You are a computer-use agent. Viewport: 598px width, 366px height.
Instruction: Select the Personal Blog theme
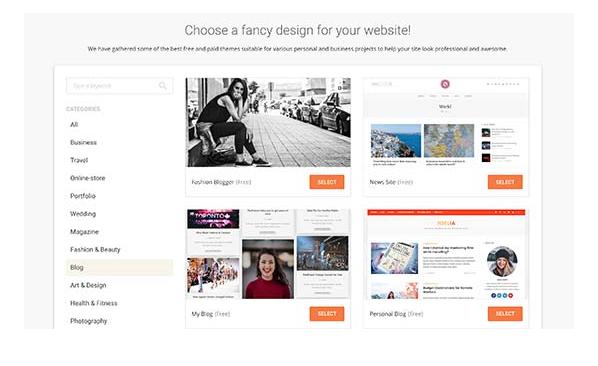tap(505, 314)
